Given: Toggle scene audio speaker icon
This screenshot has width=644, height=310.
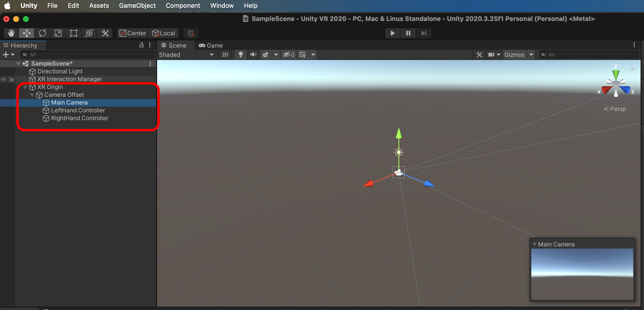Looking at the screenshot, I should click(253, 54).
